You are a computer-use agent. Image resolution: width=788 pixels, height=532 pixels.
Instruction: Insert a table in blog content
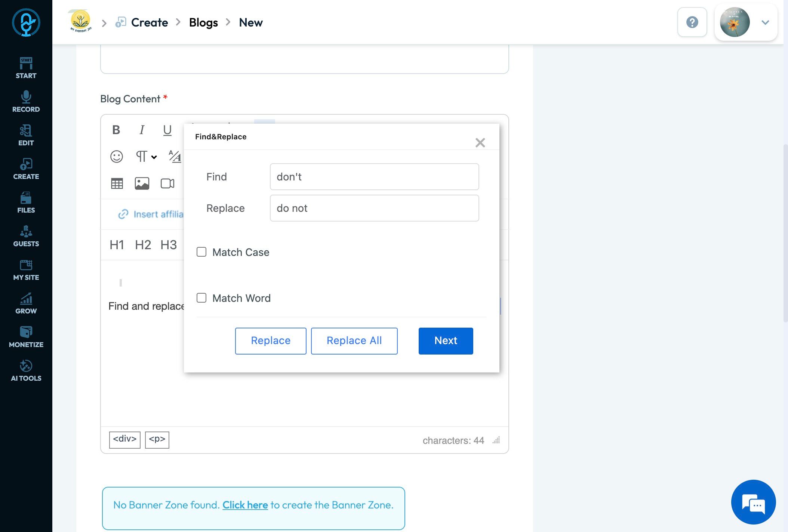coord(117,183)
